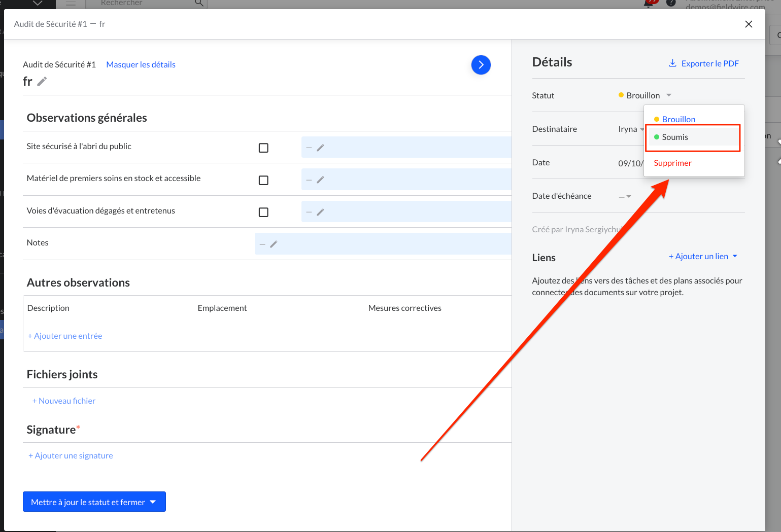Check 'Site sécurisé à l'abri du public'
781x532 pixels.
click(263, 148)
